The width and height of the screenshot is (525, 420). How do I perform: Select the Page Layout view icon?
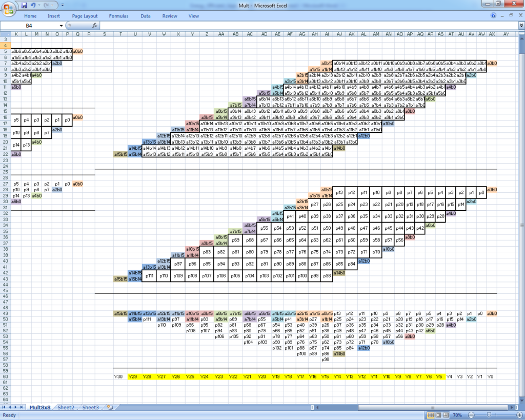pos(437,415)
